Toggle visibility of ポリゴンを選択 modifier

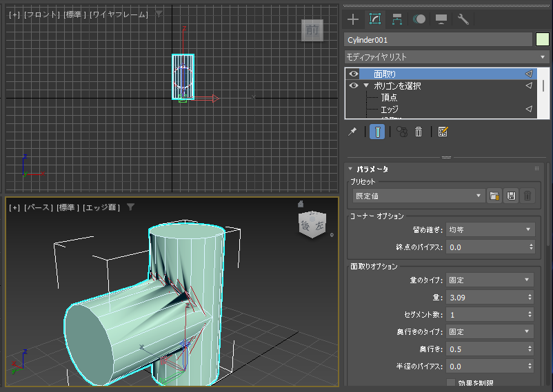(354, 85)
